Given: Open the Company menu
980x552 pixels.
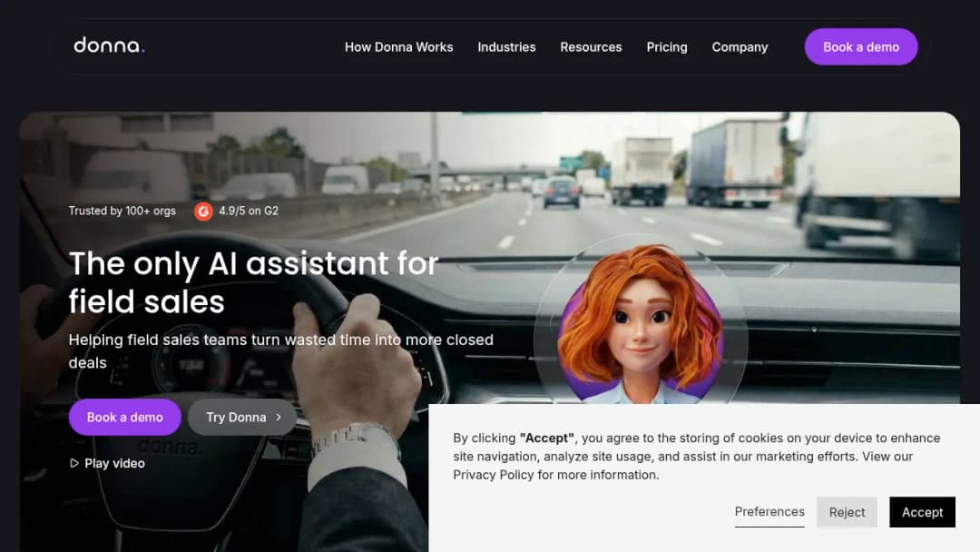Looking at the screenshot, I should [740, 47].
